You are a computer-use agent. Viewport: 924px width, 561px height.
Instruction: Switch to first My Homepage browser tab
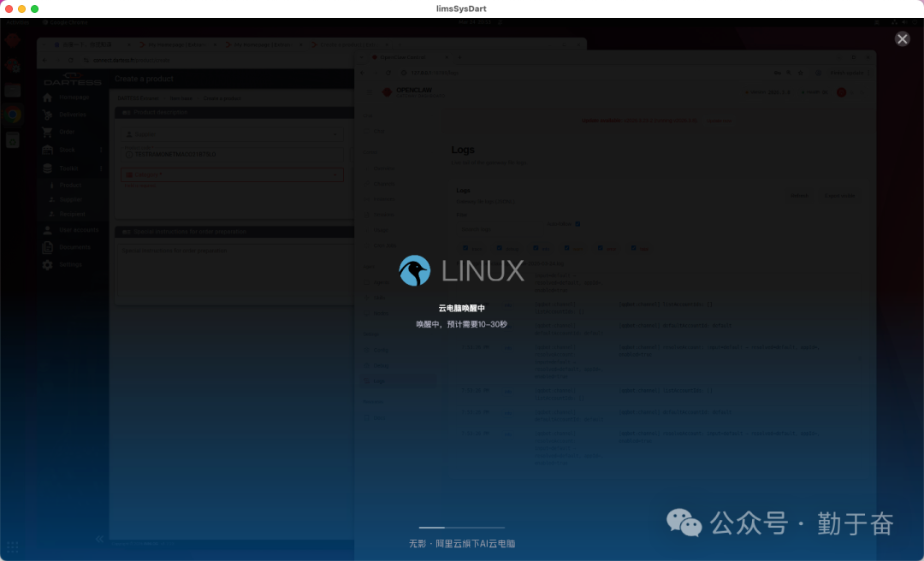(176, 44)
